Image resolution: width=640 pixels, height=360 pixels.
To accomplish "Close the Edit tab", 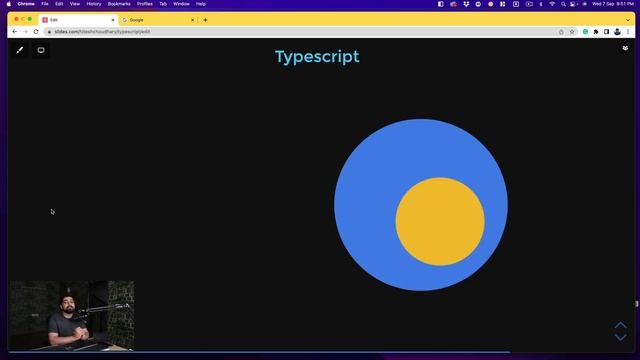I will pos(113,20).
